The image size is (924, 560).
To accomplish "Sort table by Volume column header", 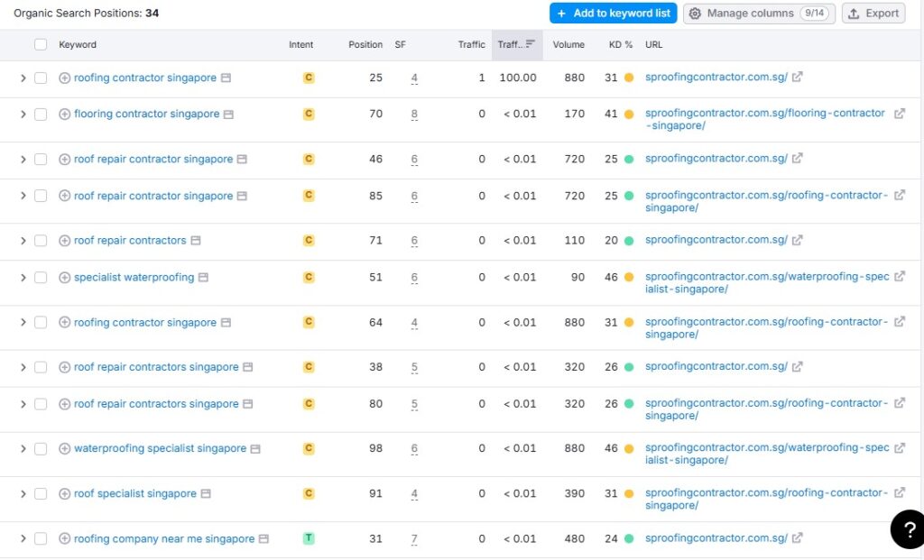I will (x=568, y=44).
